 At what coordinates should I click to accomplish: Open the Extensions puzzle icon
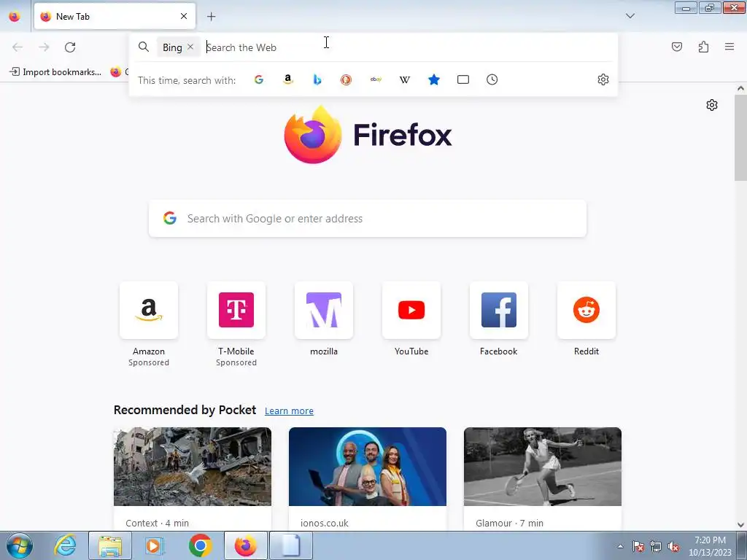(x=703, y=47)
